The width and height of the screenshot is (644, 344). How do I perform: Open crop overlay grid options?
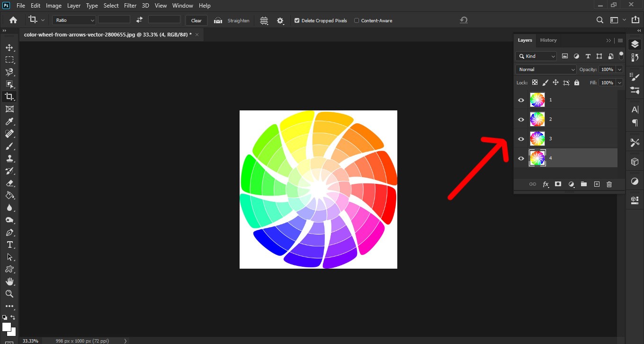[264, 20]
